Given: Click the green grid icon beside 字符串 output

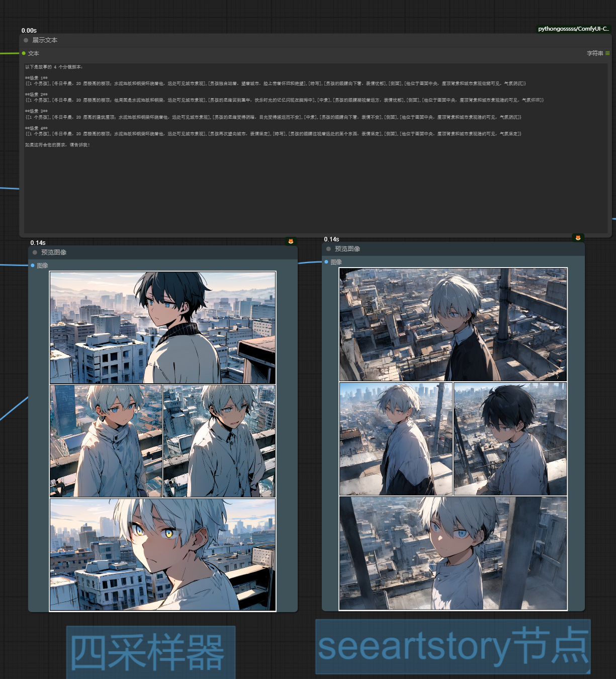Looking at the screenshot, I should (607, 53).
